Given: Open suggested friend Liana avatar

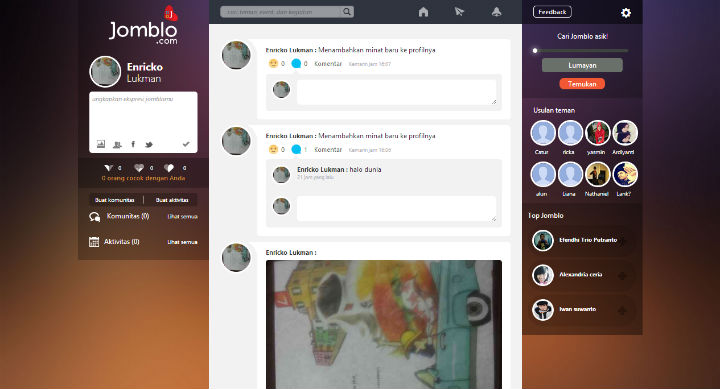Looking at the screenshot, I should coord(570,175).
